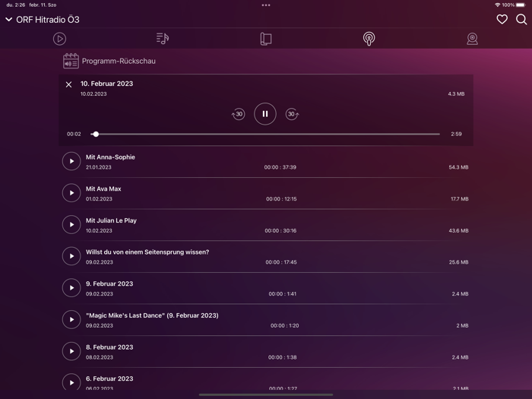Viewport: 532px width, 399px height.
Task: Tap the Wi-Fi icon in status bar
Action: coord(497,5)
